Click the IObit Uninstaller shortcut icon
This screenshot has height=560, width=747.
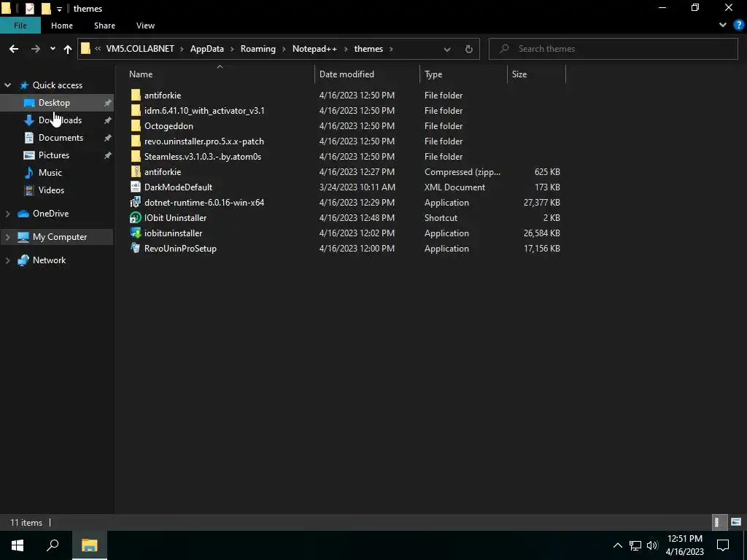tap(136, 217)
